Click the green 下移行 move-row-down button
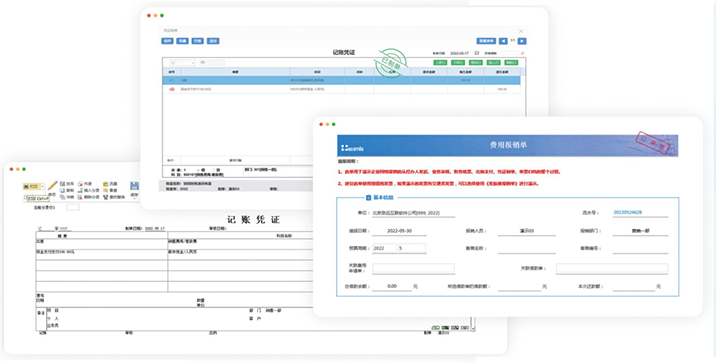The height and width of the screenshot is (363, 716). click(458, 63)
